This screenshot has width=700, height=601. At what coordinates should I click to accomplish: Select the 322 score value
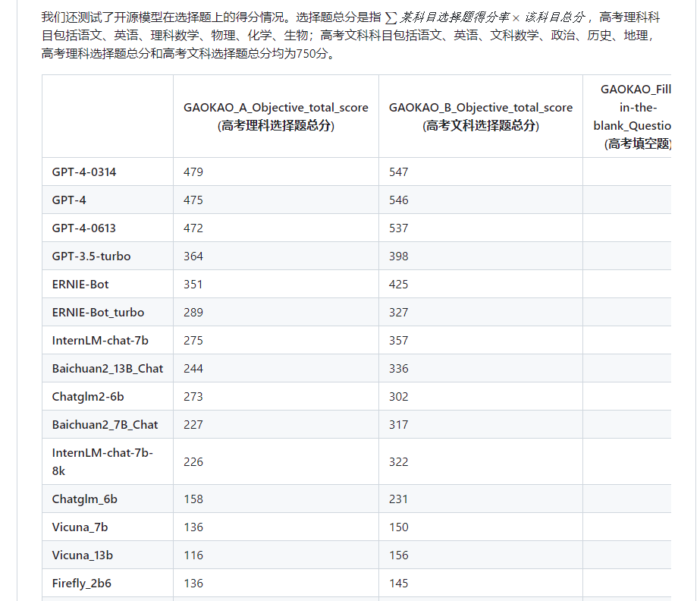399,462
